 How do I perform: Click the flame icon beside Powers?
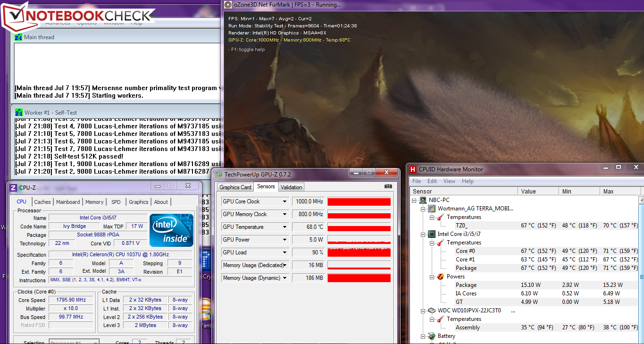click(x=441, y=277)
